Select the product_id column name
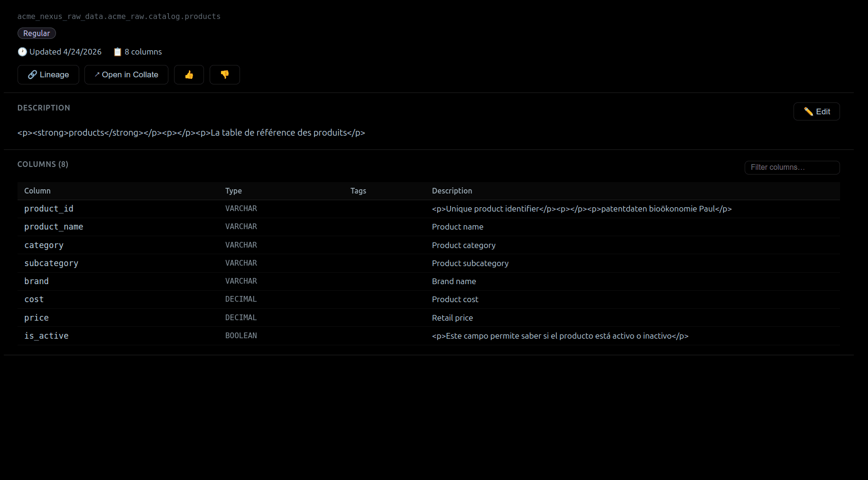The image size is (868, 480). pyautogui.click(x=48, y=209)
